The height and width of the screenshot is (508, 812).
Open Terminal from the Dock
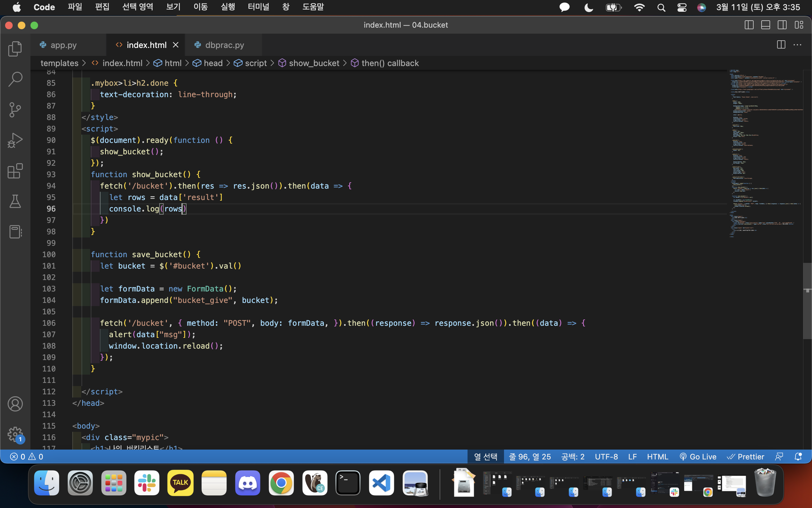(348, 483)
